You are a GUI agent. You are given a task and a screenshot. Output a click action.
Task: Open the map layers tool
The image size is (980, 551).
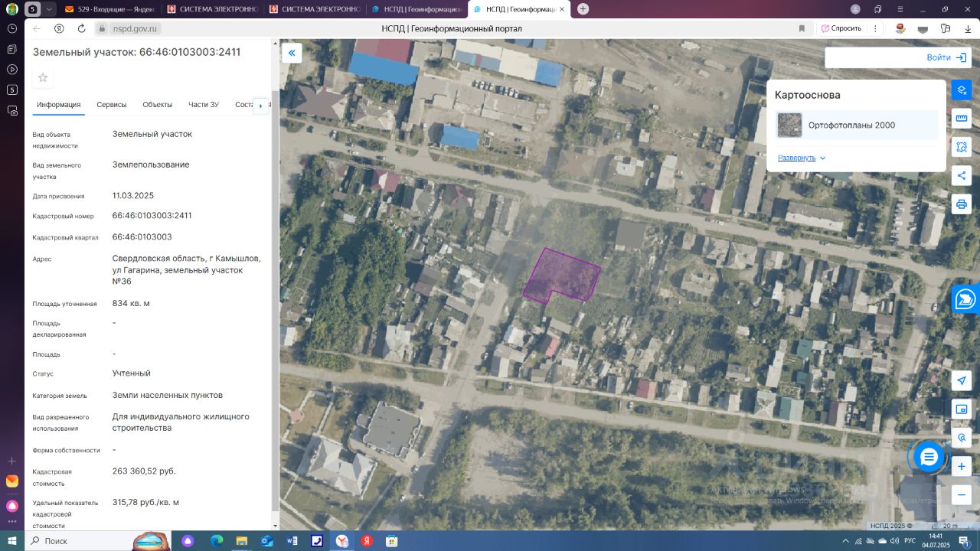[962, 90]
